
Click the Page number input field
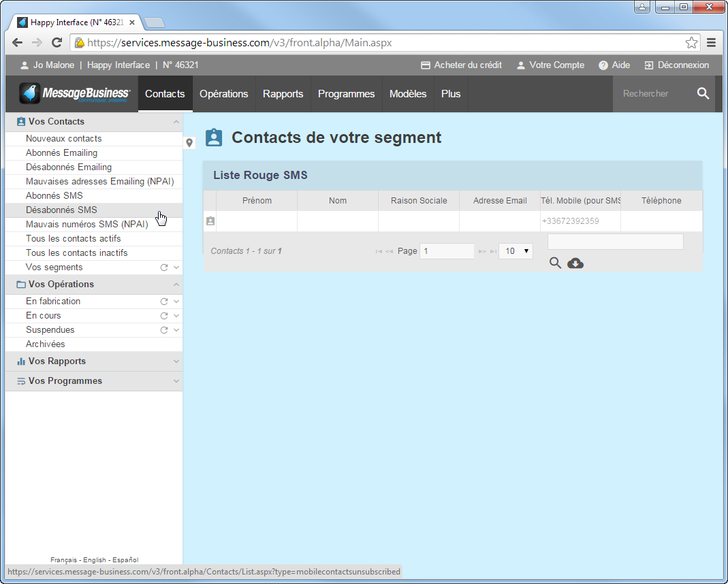click(447, 251)
